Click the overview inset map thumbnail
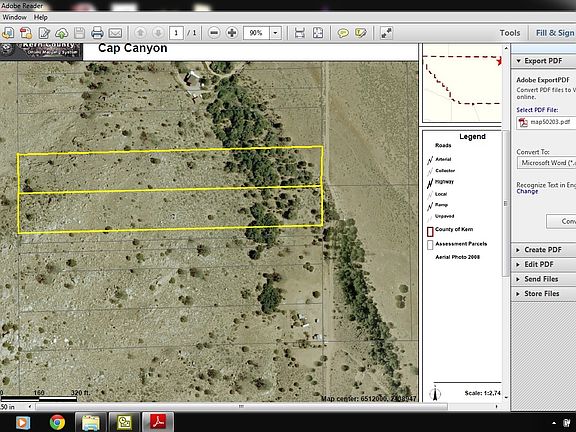The width and height of the screenshot is (576, 432). click(x=462, y=83)
